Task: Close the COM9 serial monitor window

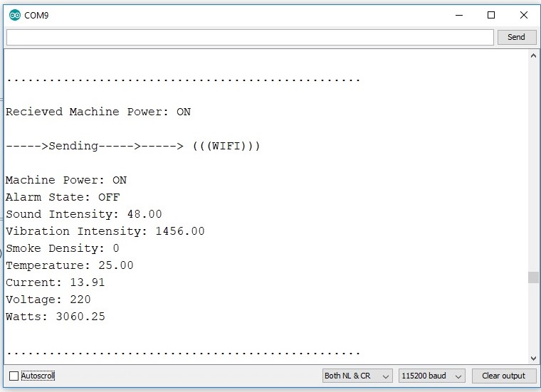Action: (524, 15)
